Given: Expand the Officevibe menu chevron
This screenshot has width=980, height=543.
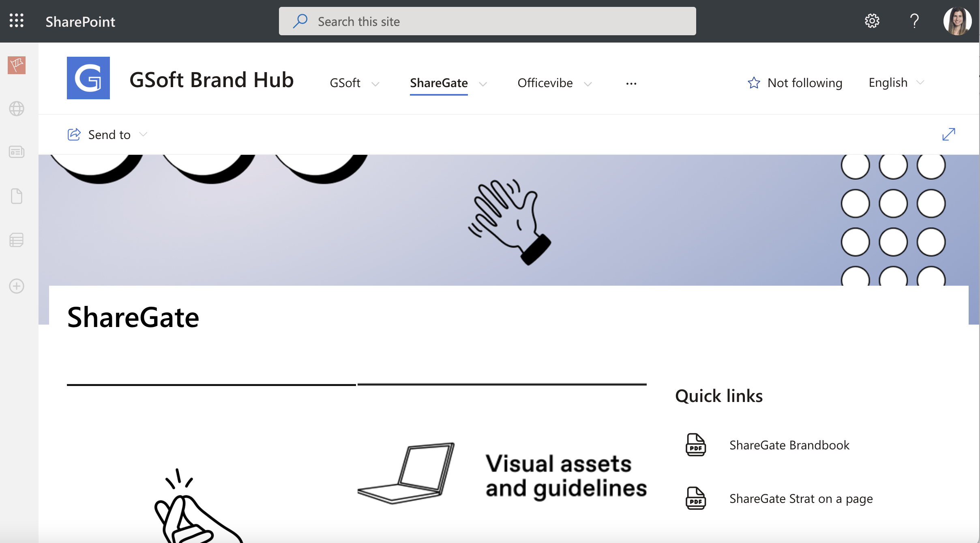Looking at the screenshot, I should click(x=588, y=84).
